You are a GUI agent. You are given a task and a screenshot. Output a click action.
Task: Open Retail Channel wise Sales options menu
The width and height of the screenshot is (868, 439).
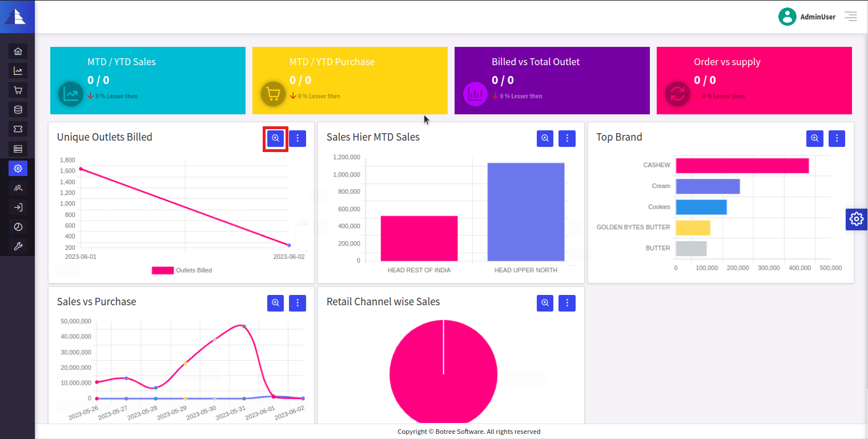click(x=567, y=303)
